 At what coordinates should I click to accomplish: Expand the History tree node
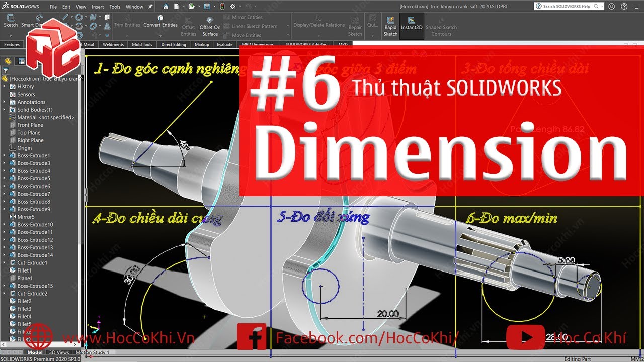[x=5, y=86]
